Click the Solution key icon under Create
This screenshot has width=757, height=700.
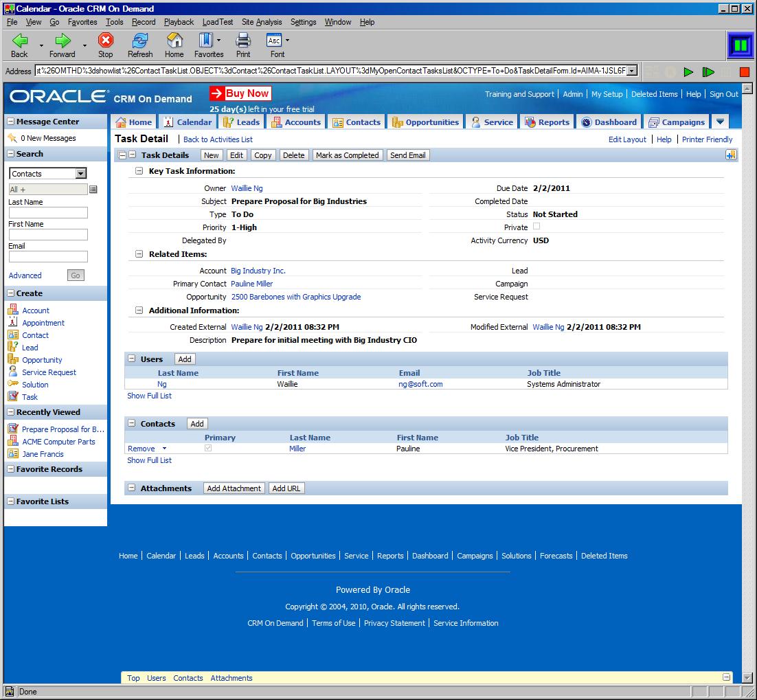tap(13, 384)
